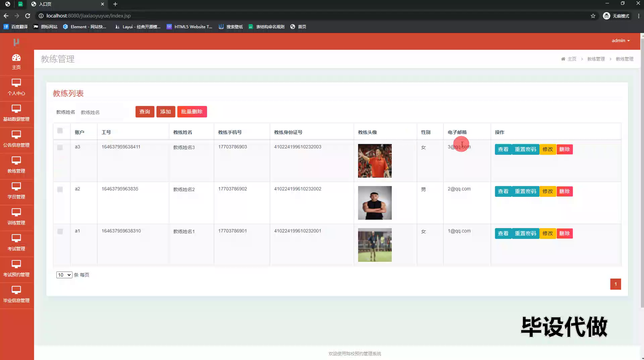Click first 教练管理 breadcrumb link
Screen dimensions: 644x360
(596, 59)
